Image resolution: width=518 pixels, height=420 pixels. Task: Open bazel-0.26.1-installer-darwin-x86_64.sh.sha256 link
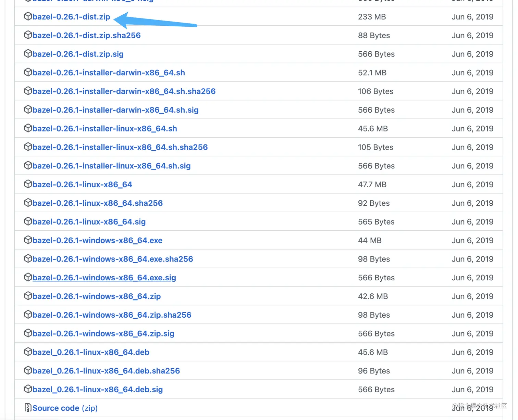click(x=124, y=91)
